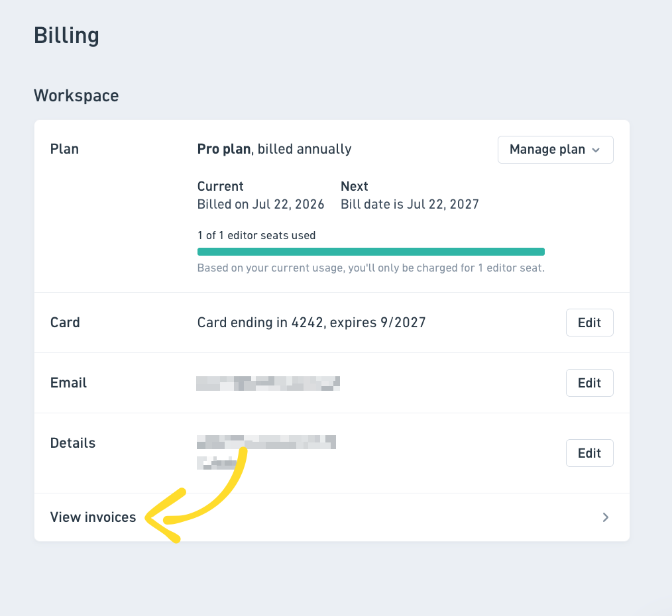Click the blurred email address value
Image resolution: width=672 pixels, height=616 pixels.
(x=268, y=384)
